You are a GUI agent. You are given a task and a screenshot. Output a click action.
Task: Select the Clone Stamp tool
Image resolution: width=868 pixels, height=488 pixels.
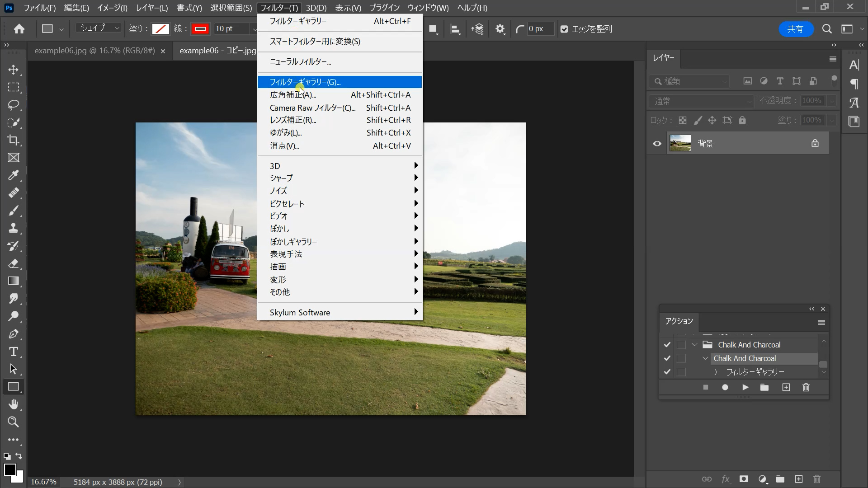[14, 228]
